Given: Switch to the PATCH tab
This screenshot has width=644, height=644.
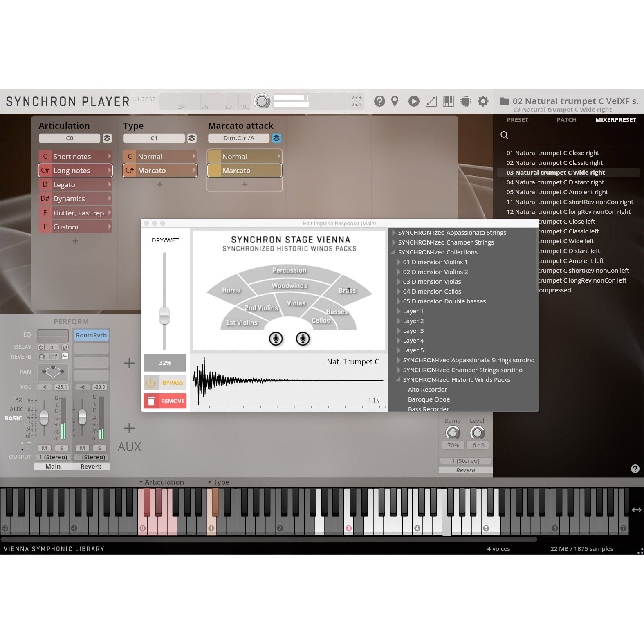Looking at the screenshot, I should pos(566,120).
